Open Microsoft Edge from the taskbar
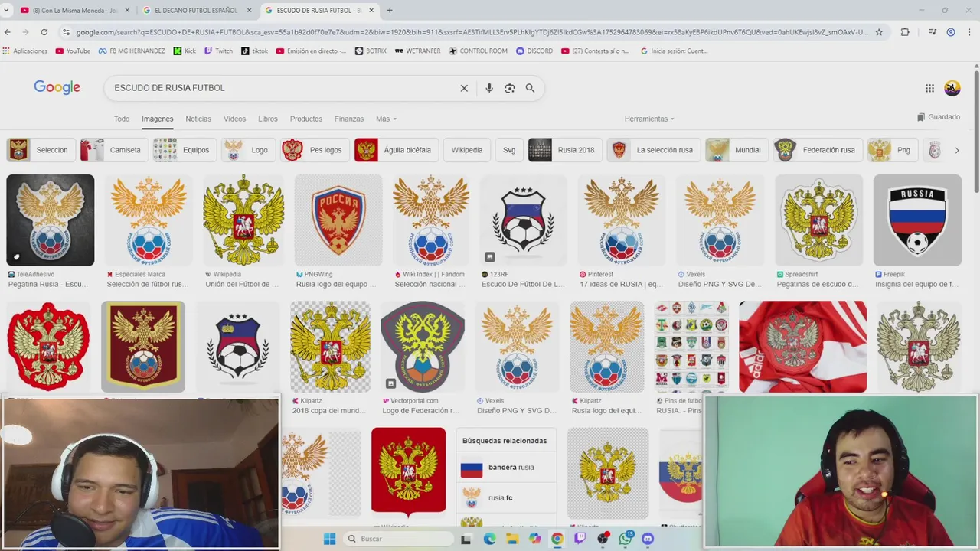This screenshot has height=551, width=980. click(490, 539)
